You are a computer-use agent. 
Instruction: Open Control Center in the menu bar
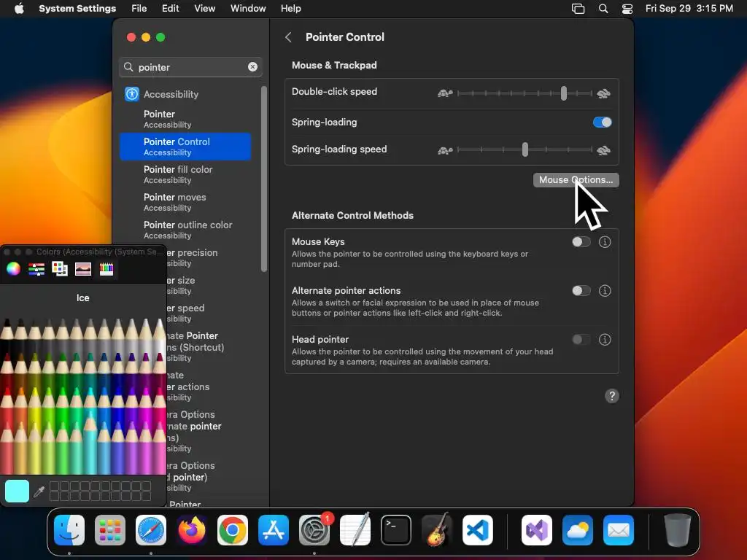(x=627, y=9)
